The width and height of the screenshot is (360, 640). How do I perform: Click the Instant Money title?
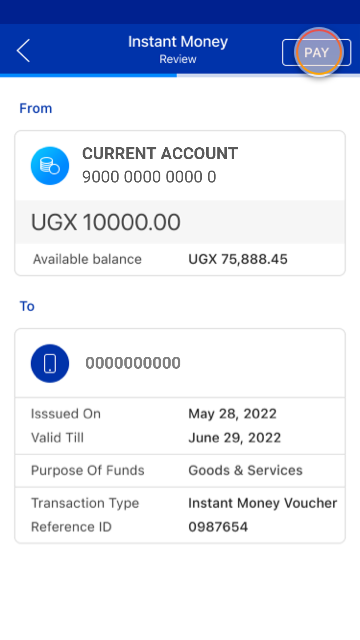[178, 42]
